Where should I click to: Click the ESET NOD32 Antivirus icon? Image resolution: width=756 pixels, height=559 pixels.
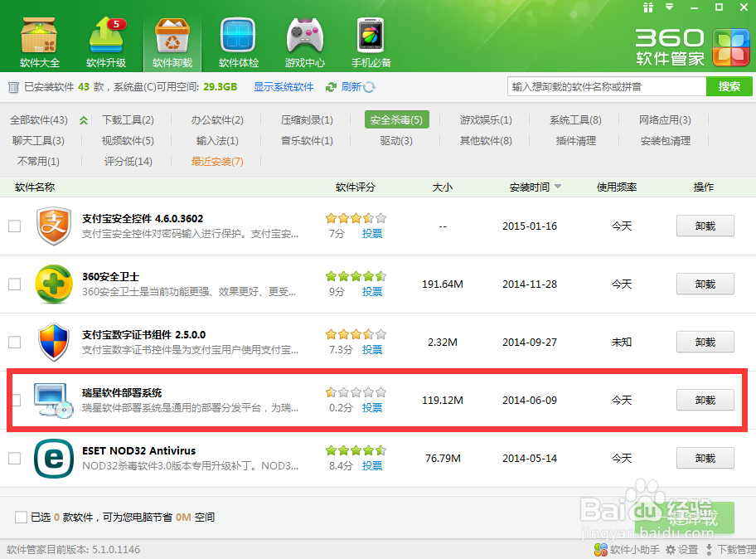[54, 458]
